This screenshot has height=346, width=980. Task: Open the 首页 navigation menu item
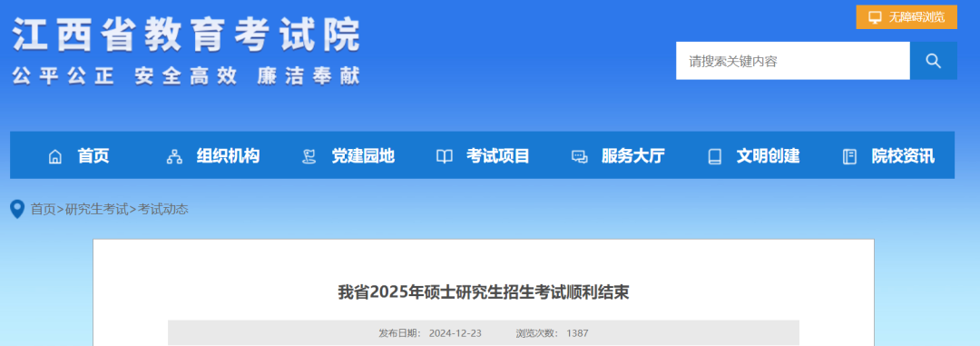(93, 156)
